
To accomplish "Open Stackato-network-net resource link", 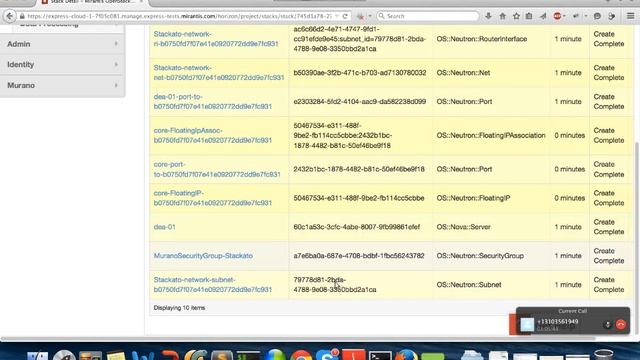I will tap(219, 73).
